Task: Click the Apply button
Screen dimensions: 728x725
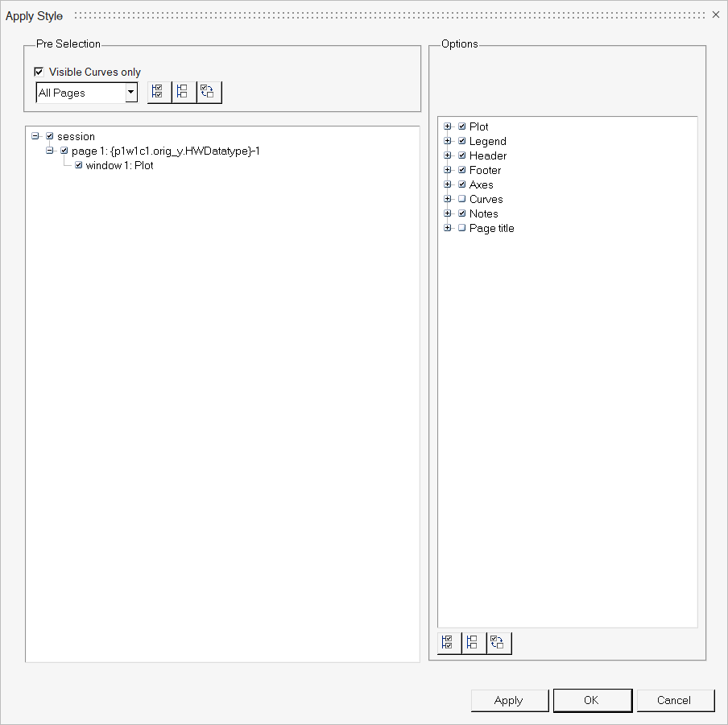Action: (509, 700)
